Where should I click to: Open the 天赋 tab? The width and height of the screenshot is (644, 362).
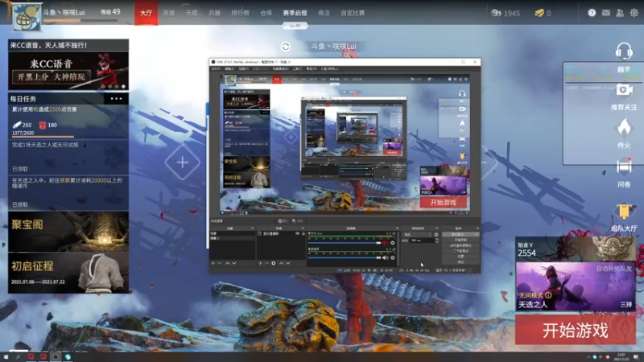click(192, 13)
